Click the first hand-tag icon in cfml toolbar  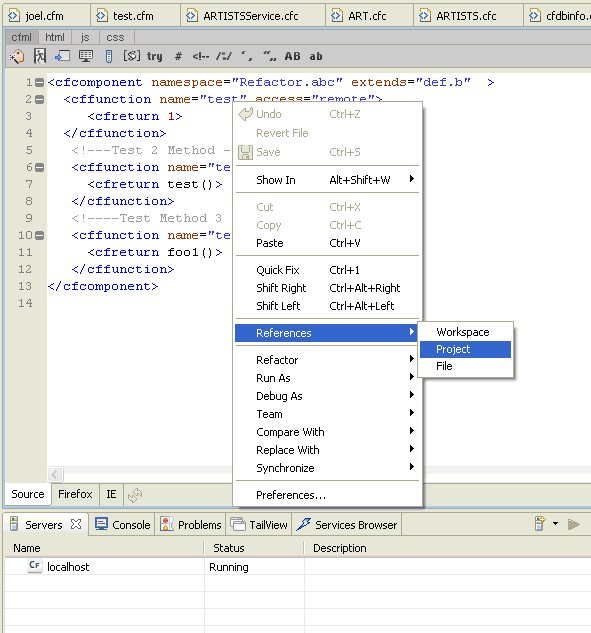pos(17,56)
